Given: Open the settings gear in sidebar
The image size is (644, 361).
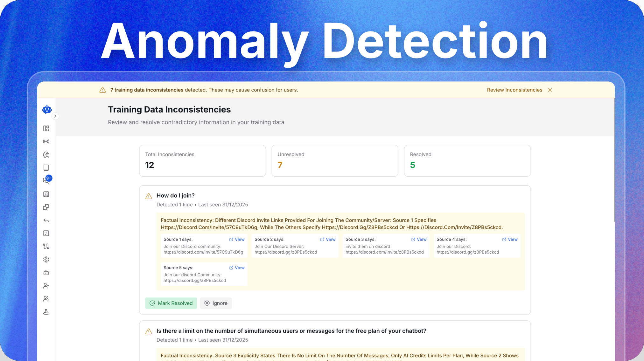Looking at the screenshot, I should coord(46,260).
